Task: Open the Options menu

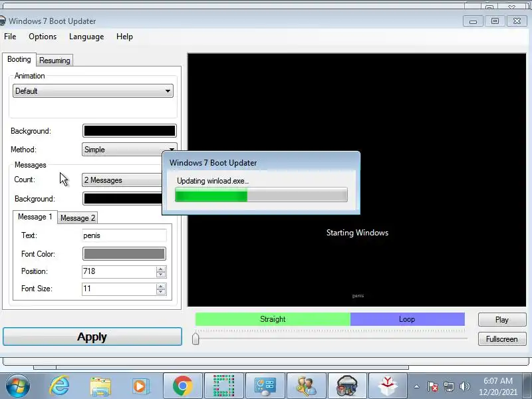Action: [43, 37]
